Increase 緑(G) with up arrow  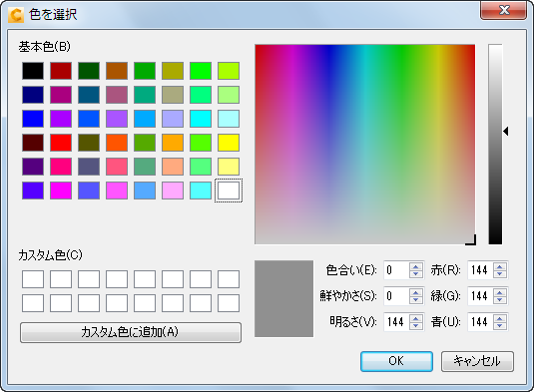500,292
